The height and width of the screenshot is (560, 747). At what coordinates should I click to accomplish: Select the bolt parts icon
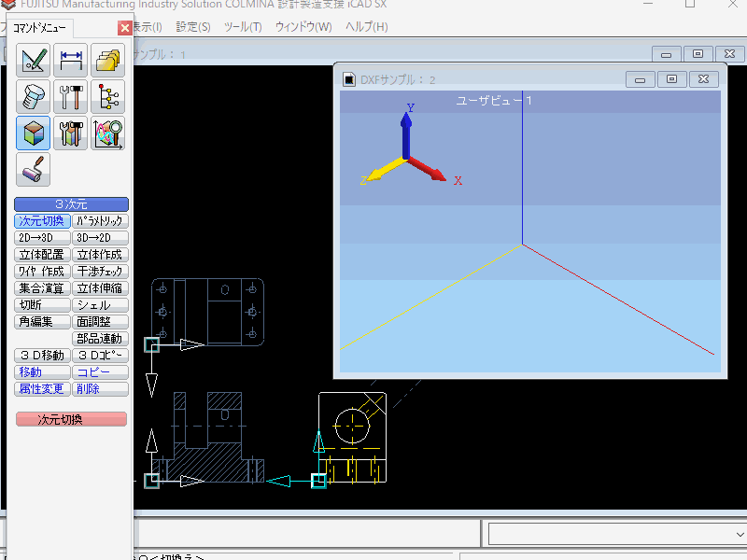point(33,96)
